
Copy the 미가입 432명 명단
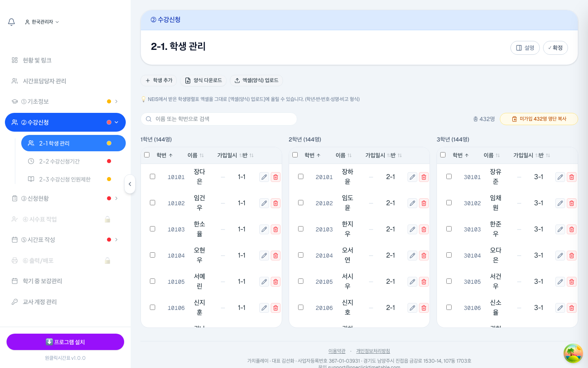pyautogui.click(x=539, y=119)
